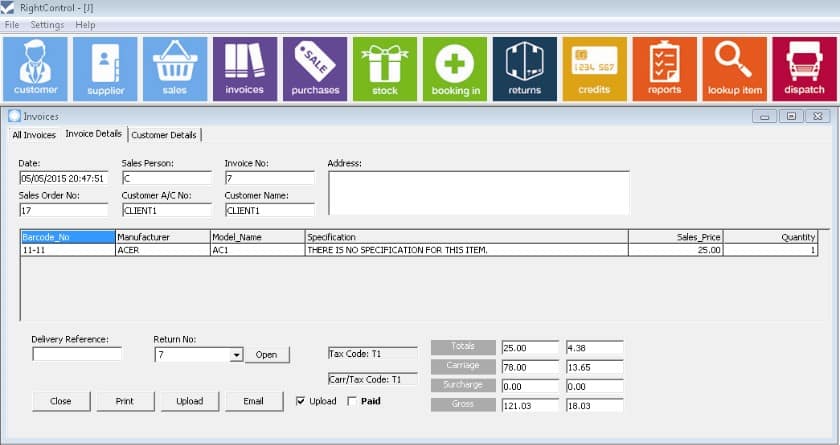This screenshot has width=840, height=445.
Task: Open the Settings menu
Action: click(x=47, y=25)
